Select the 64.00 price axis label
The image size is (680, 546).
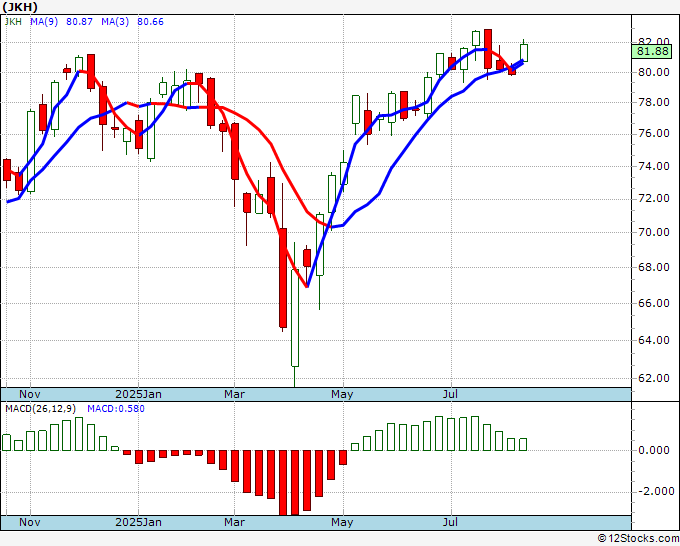click(654, 340)
